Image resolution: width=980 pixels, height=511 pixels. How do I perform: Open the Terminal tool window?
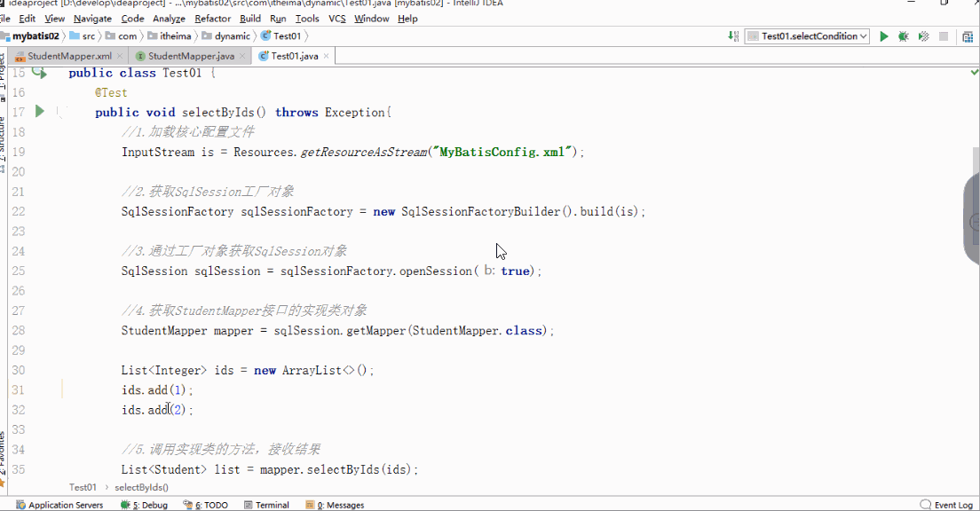tap(266, 504)
